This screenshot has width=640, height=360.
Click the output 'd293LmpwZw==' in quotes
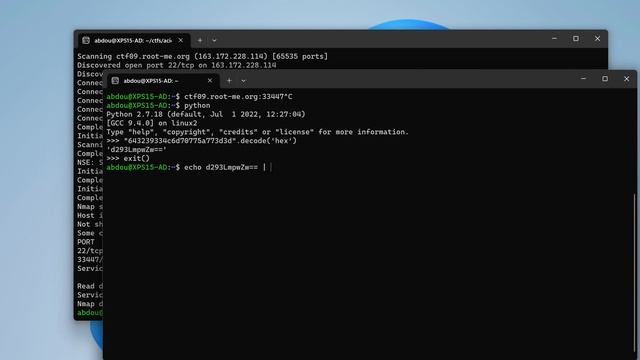(136, 149)
